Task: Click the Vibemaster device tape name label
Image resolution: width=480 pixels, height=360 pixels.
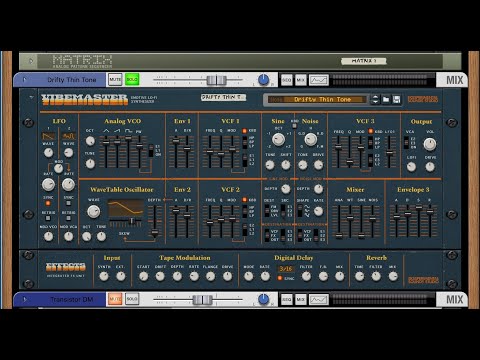Action: click(x=223, y=97)
